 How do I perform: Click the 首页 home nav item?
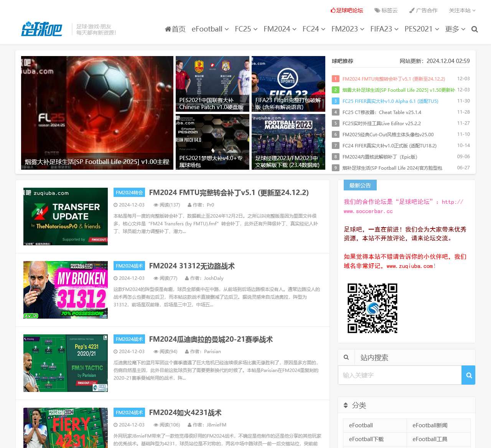click(175, 29)
